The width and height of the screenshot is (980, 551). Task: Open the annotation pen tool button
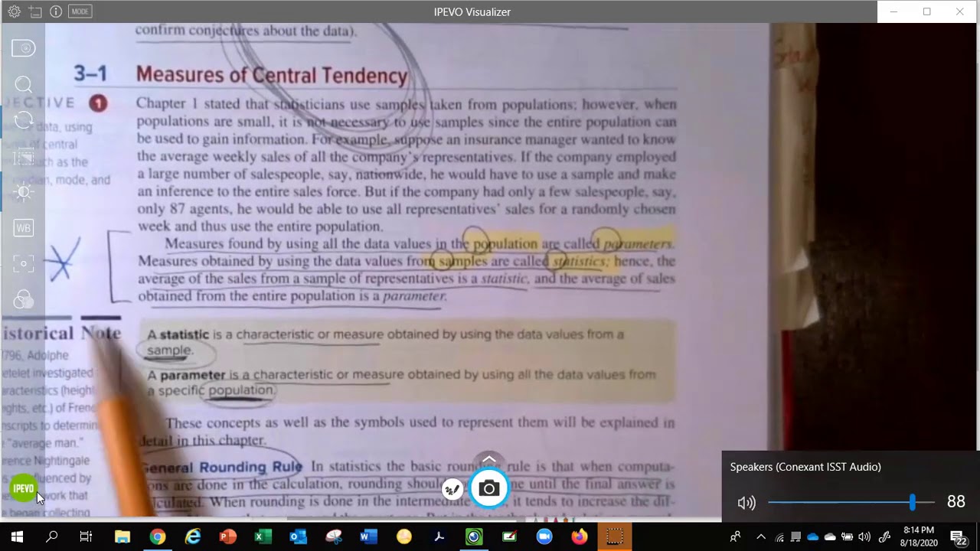point(453,489)
